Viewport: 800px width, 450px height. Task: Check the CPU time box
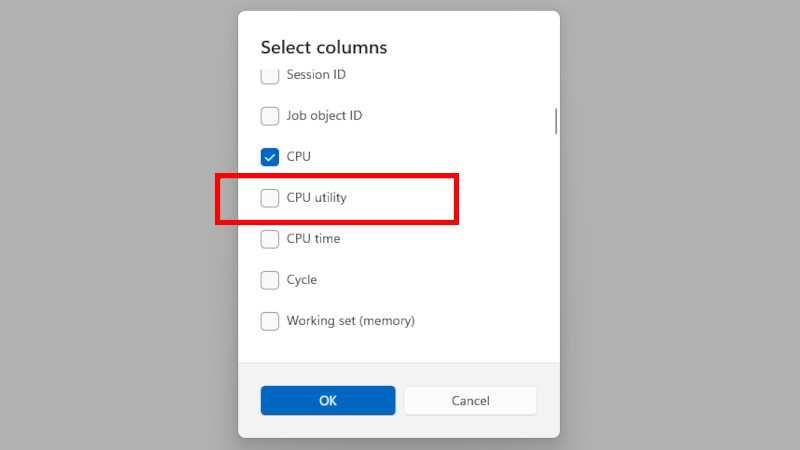coord(270,239)
